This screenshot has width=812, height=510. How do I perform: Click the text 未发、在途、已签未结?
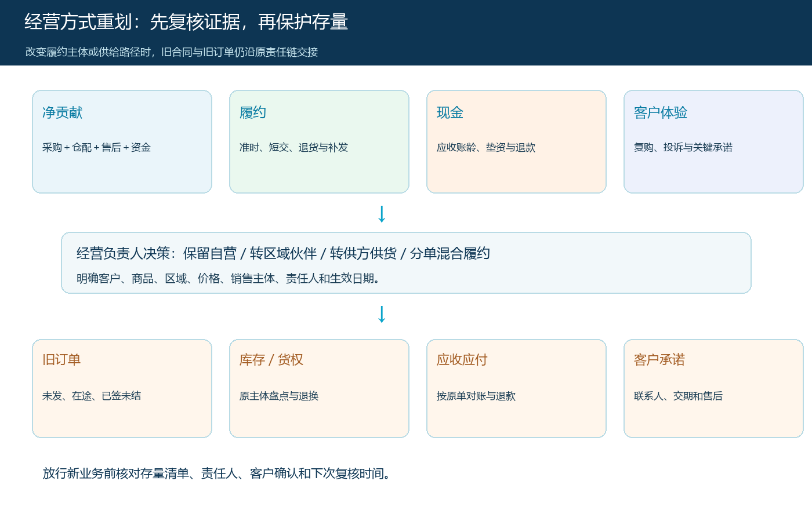pyautogui.click(x=92, y=396)
